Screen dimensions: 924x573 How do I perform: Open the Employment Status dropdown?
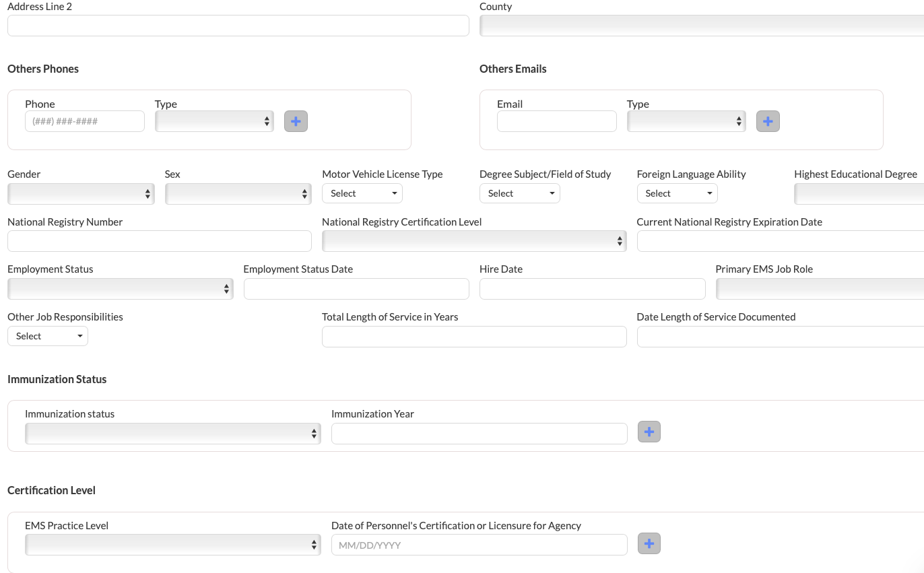[120, 289]
